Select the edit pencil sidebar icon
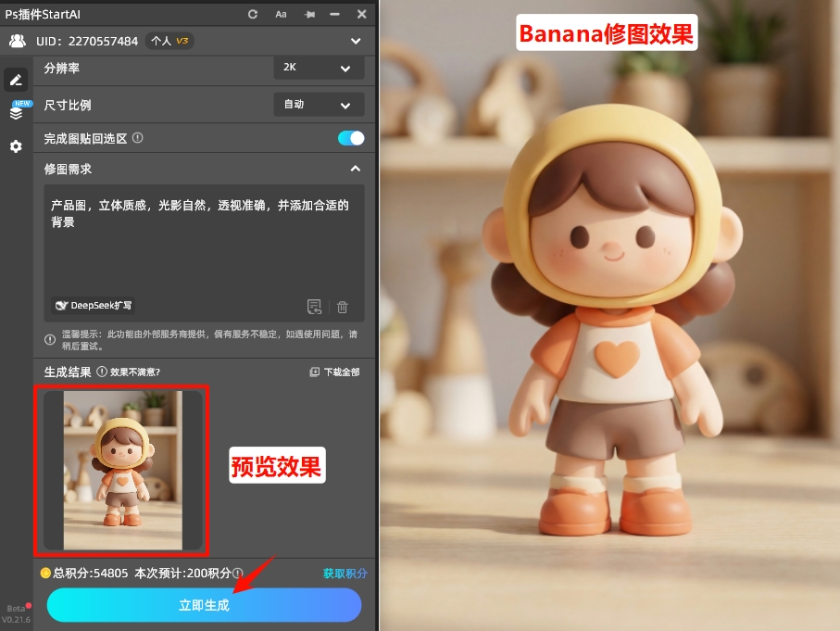This screenshot has height=631, width=840. coord(16,81)
